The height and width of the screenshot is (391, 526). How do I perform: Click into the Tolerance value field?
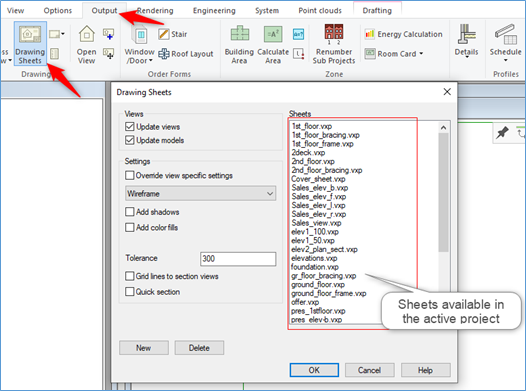[x=238, y=259]
